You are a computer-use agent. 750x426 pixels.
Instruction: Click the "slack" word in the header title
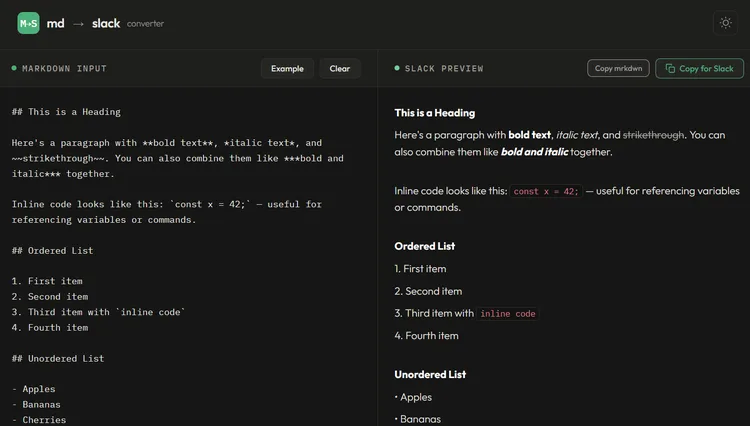106,23
